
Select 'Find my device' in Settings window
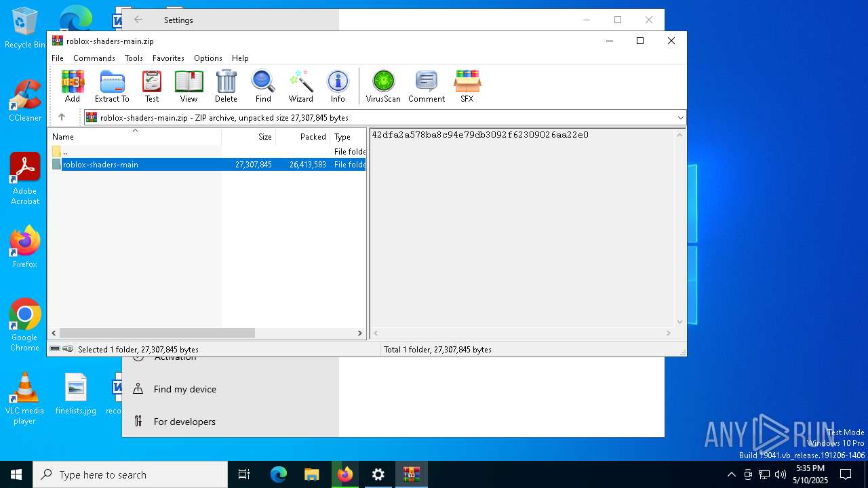(x=184, y=389)
